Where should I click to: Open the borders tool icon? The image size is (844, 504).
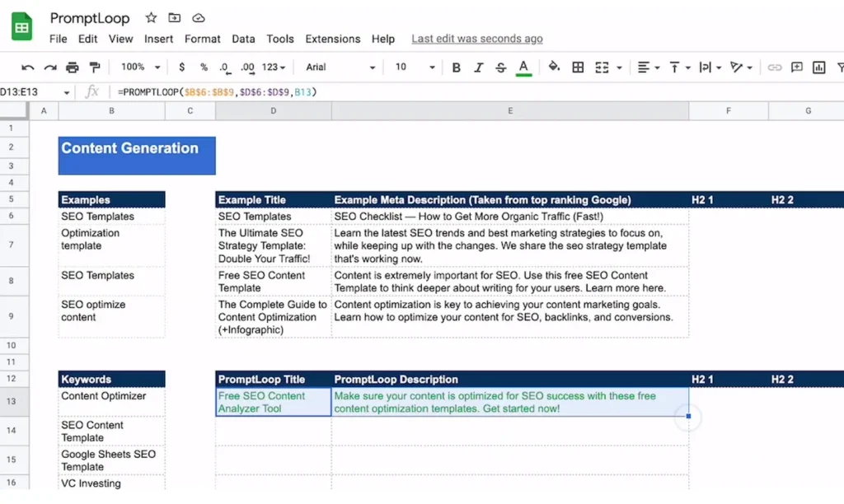[579, 68]
